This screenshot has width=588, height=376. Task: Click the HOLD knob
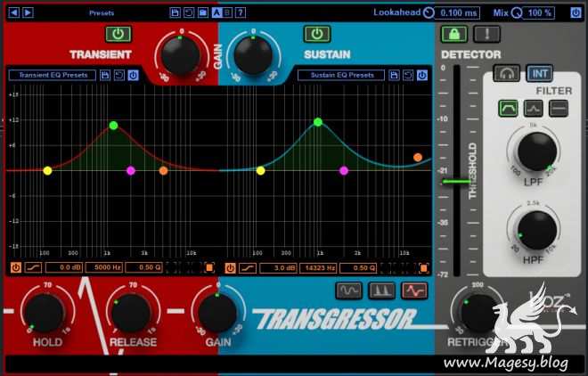coord(45,313)
